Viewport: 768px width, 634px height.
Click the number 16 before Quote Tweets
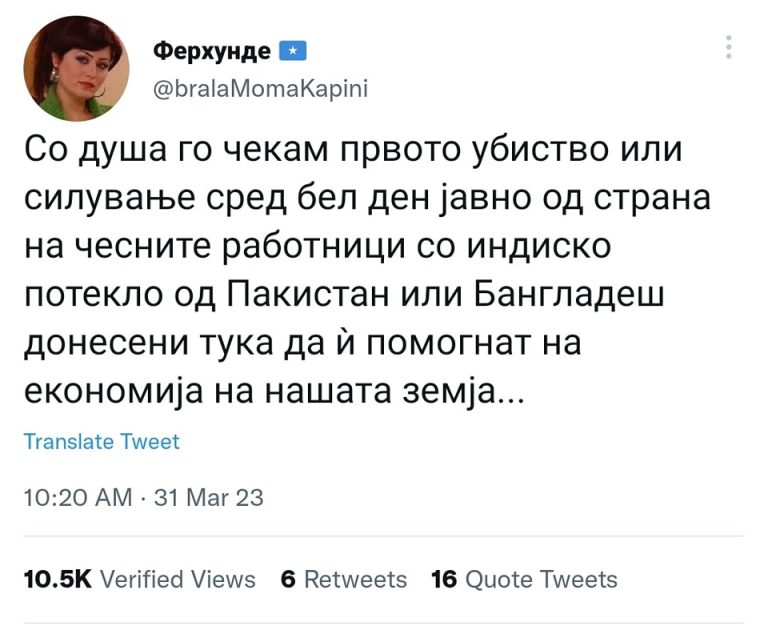coord(444,579)
